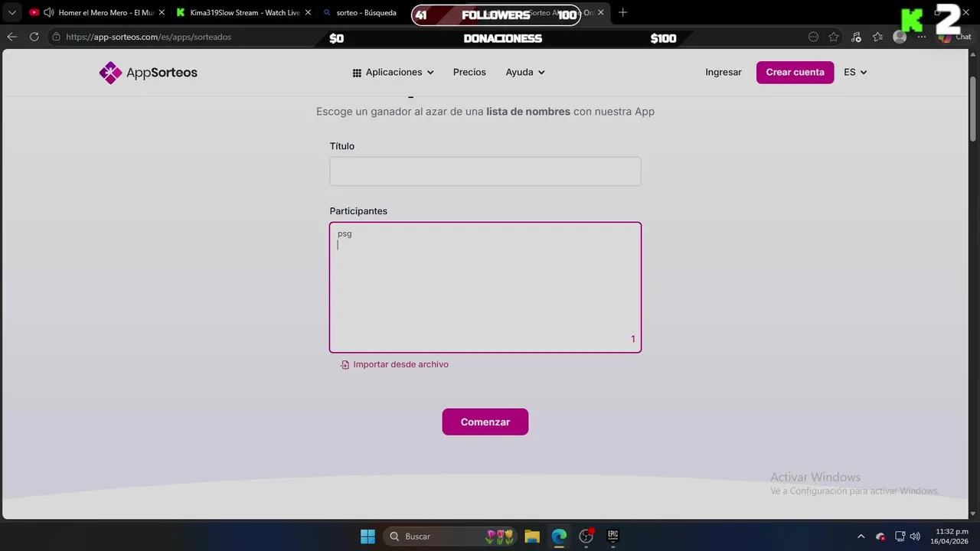
Task: Open File Explorer from taskbar
Action: [532, 536]
